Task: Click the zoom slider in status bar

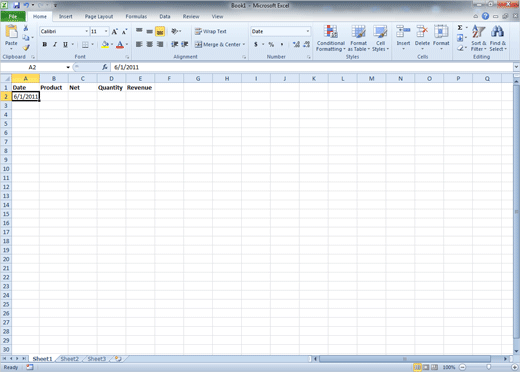Action: pos(488,367)
